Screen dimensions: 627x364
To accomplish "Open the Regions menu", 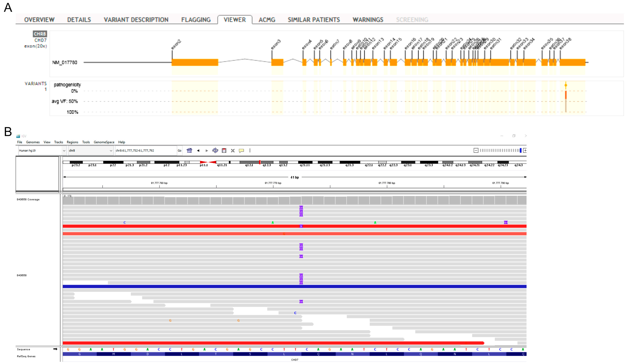I will coord(72,142).
